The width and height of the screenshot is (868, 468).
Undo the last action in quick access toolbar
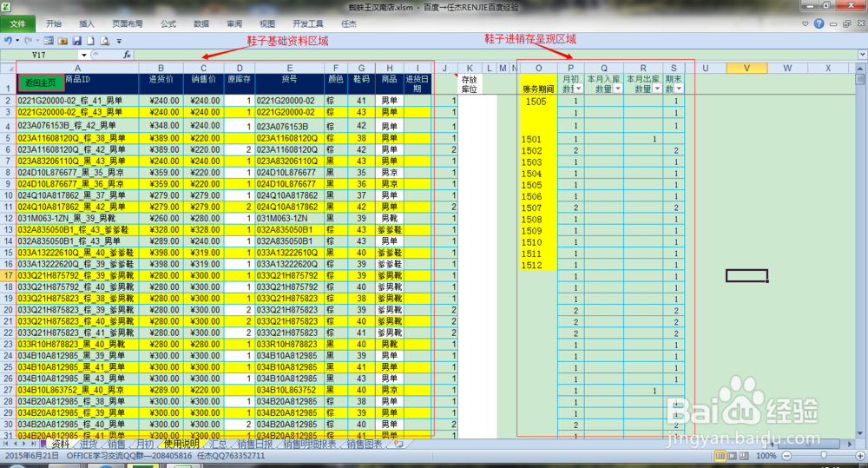pos(8,41)
